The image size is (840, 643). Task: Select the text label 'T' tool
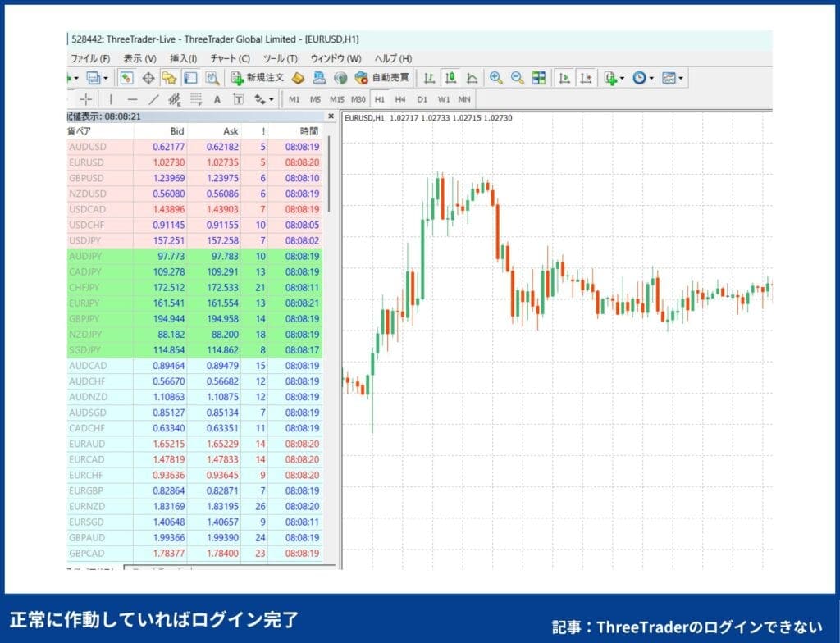pyautogui.click(x=239, y=99)
